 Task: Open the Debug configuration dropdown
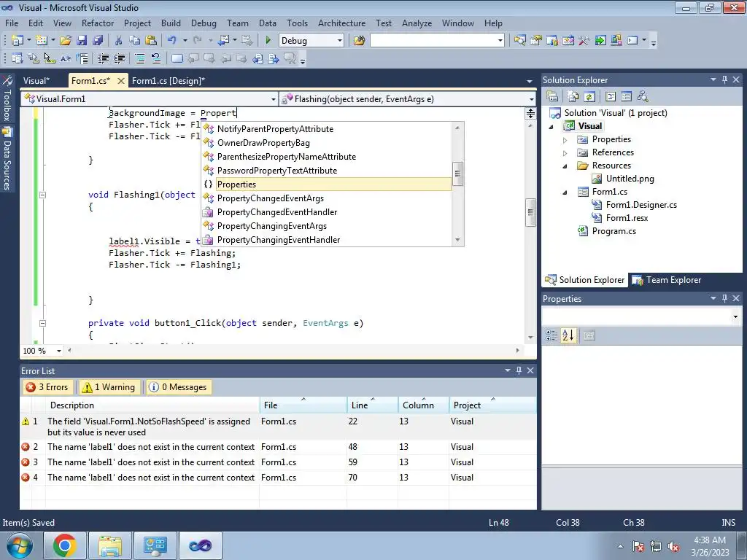tap(340, 41)
